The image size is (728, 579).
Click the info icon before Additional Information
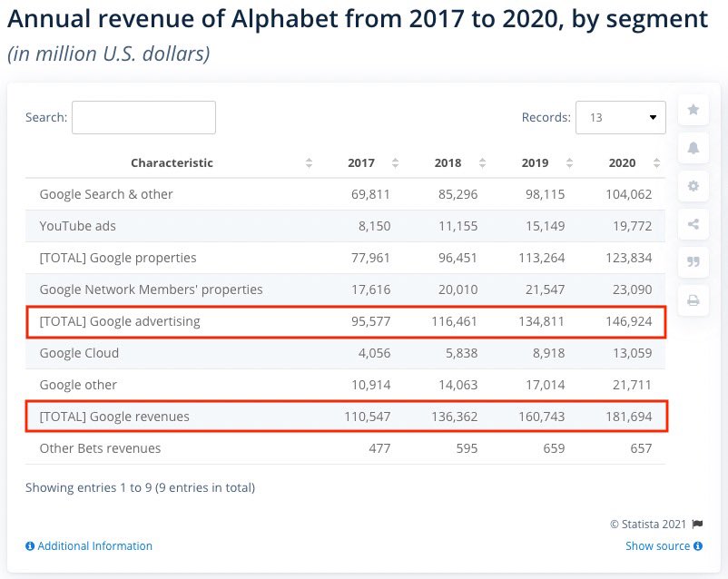click(30, 546)
